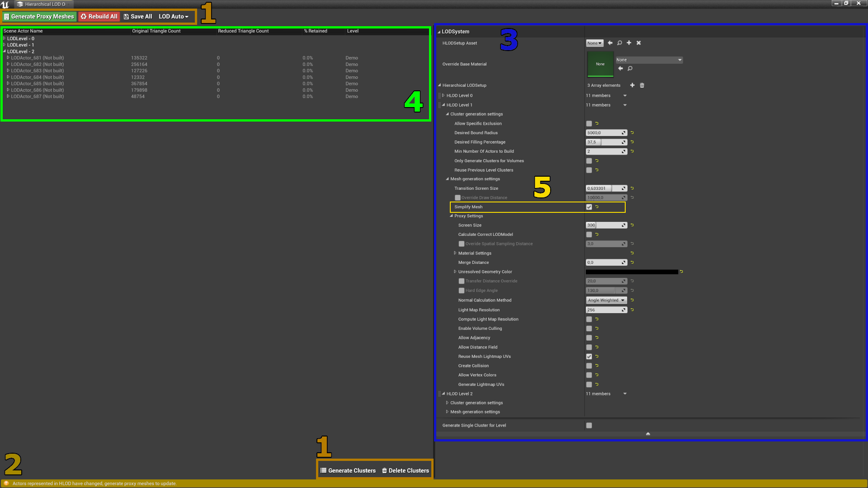Add element to Hierarchical LODSetup array

pos(632,85)
